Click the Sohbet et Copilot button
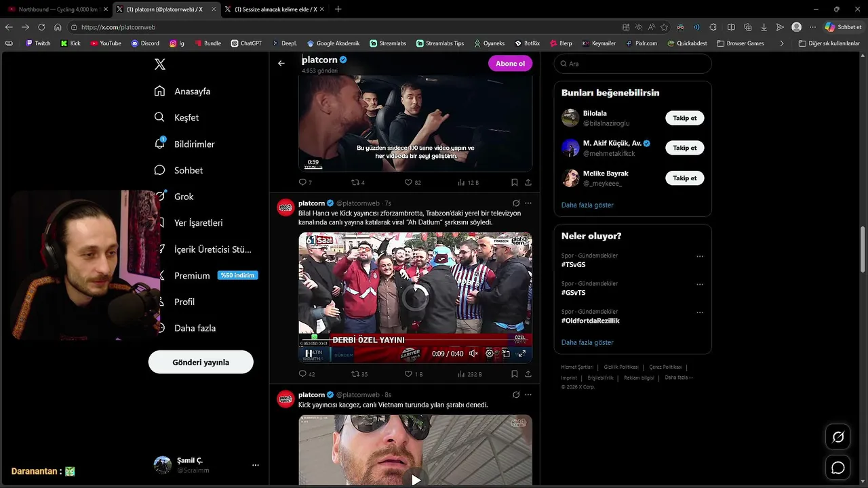The width and height of the screenshot is (868, 488). click(x=844, y=27)
